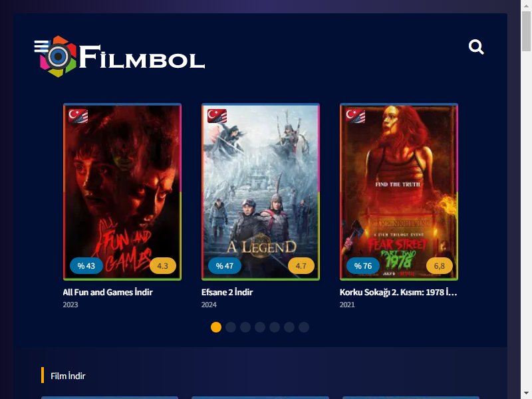Select the fourth carousel dot

[x=260, y=327]
